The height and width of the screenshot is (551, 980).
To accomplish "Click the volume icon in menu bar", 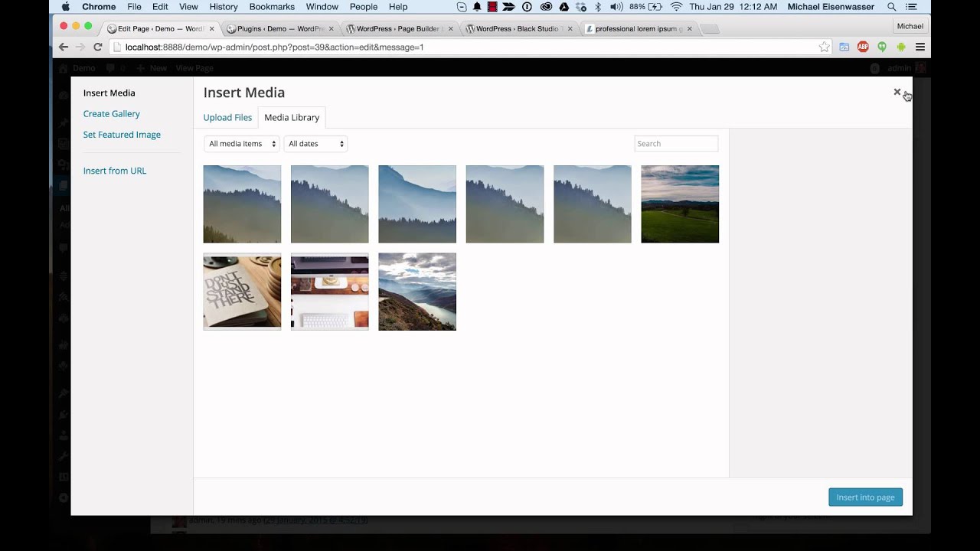I will (616, 7).
